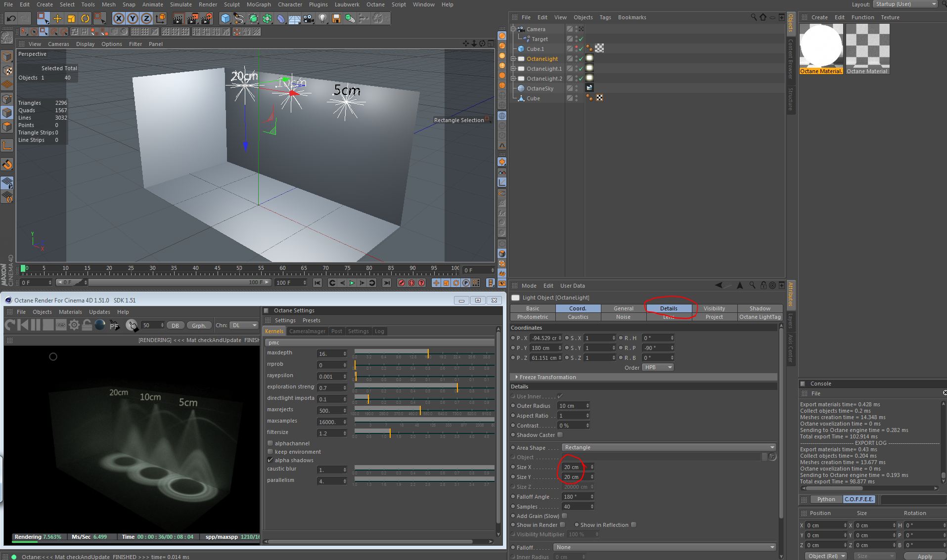Screen dimensions: 947x560
Task: Select the C.O.F.F.E.E. console button
Action: [859, 499]
